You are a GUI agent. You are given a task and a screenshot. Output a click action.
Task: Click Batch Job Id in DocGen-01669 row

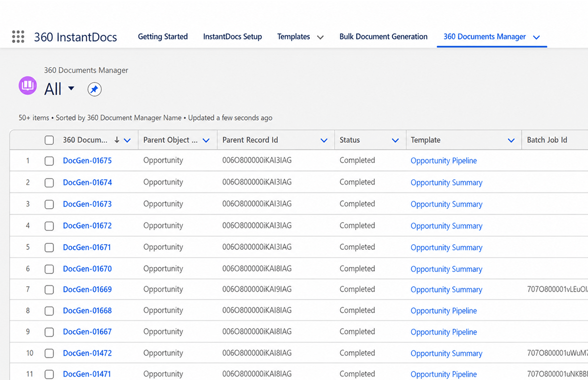point(557,289)
